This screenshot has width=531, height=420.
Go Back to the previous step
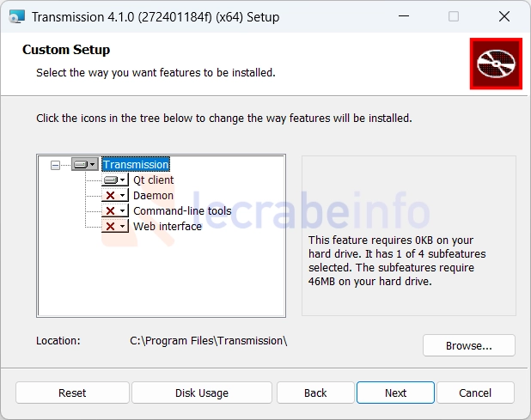click(x=315, y=393)
